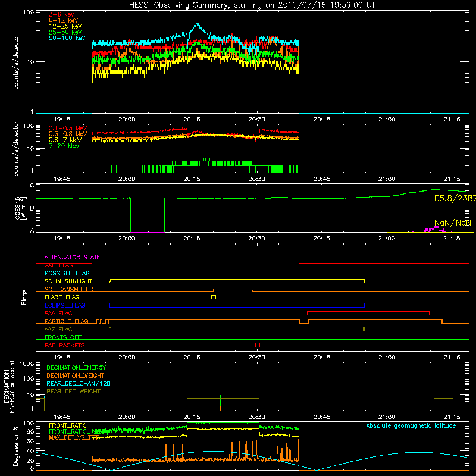Click the 0.3-0.8 MeV legend entry
This screenshot has width=476, height=476.
tap(67, 134)
